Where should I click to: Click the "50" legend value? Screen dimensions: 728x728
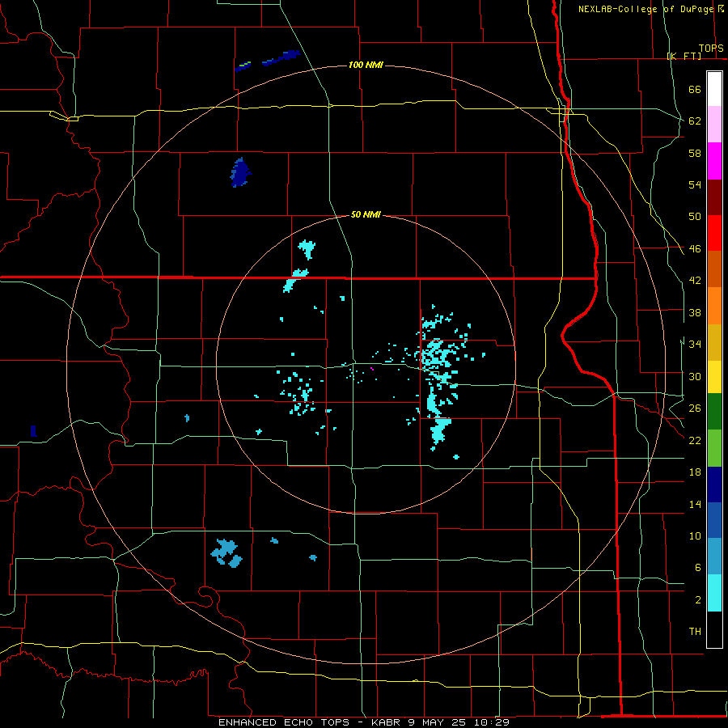pos(695,217)
